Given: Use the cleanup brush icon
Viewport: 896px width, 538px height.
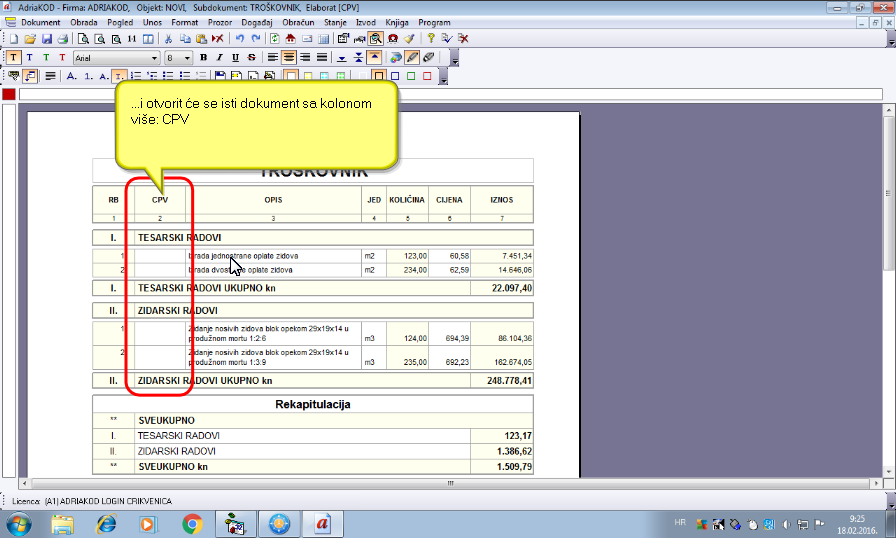Looking at the screenshot, I should (x=409, y=39).
